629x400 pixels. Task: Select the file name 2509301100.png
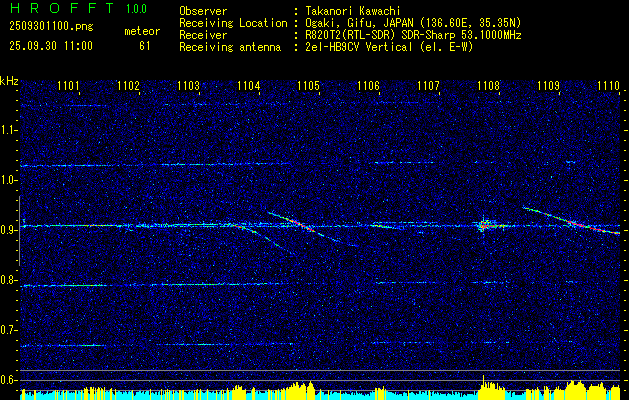[x=51, y=27]
